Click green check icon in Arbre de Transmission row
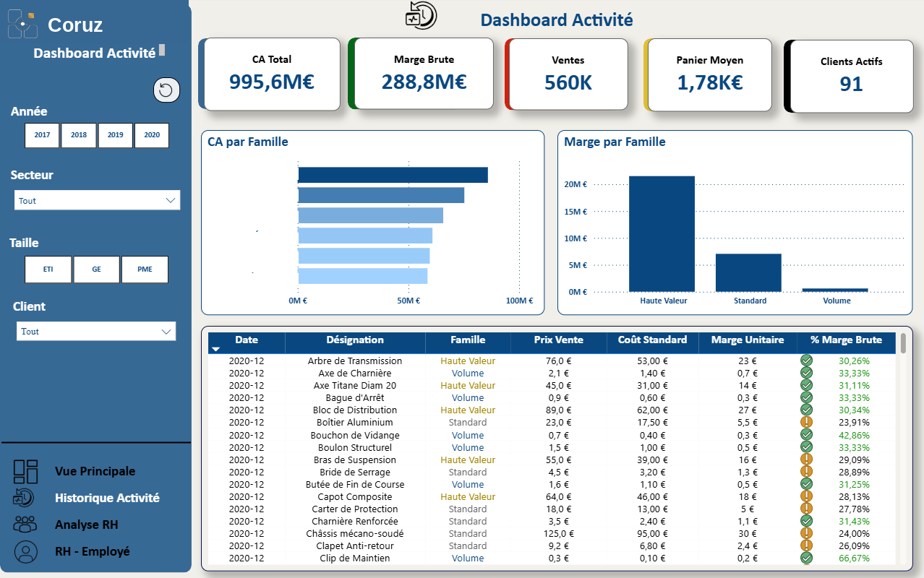Screen dimensions: 924x578 pos(806,361)
